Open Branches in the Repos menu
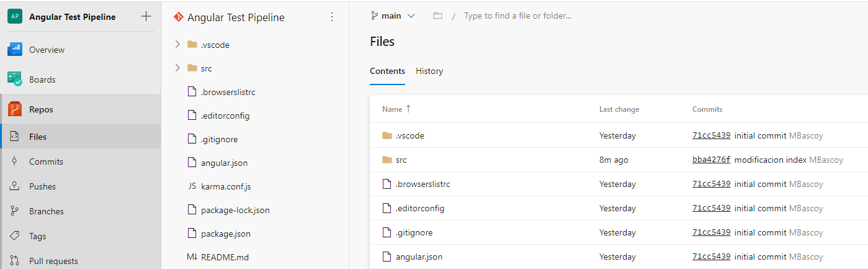868x269 pixels. pos(46,211)
